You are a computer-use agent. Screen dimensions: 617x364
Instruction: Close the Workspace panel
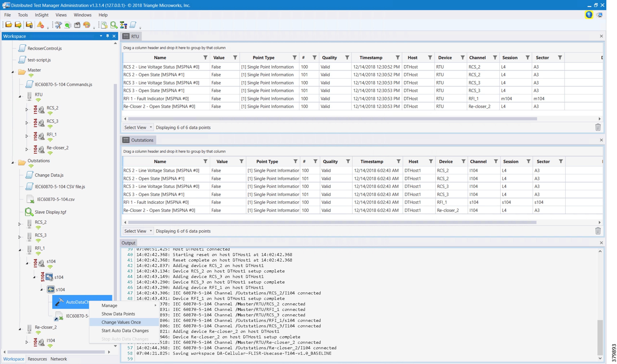point(114,36)
